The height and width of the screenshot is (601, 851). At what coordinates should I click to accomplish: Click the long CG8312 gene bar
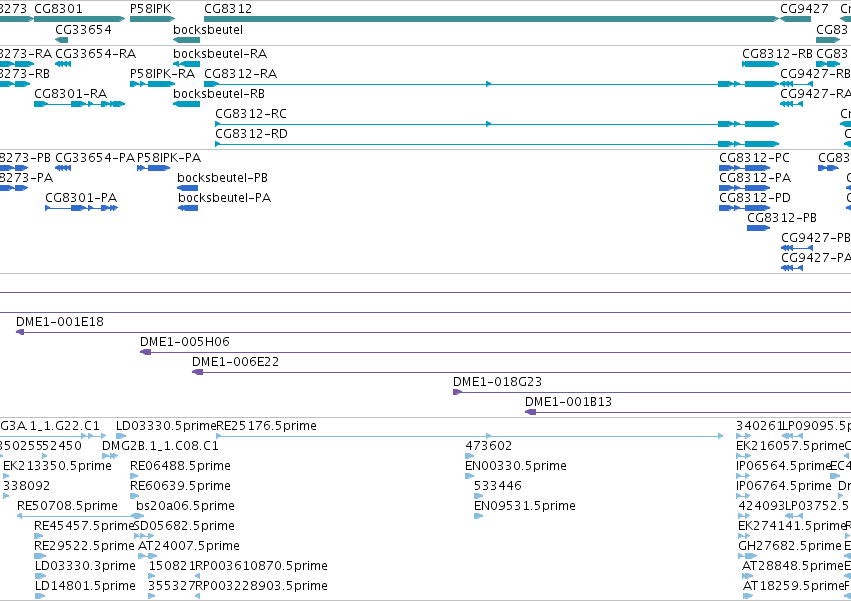pyautogui.click(x=492, y=19)
